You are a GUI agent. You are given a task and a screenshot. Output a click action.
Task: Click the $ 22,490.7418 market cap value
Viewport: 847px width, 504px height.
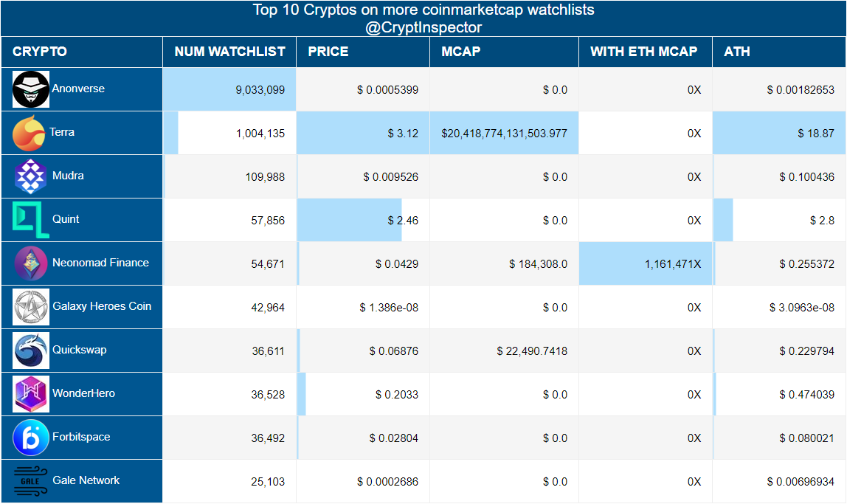pyautogui.click(x=532, y=351)
